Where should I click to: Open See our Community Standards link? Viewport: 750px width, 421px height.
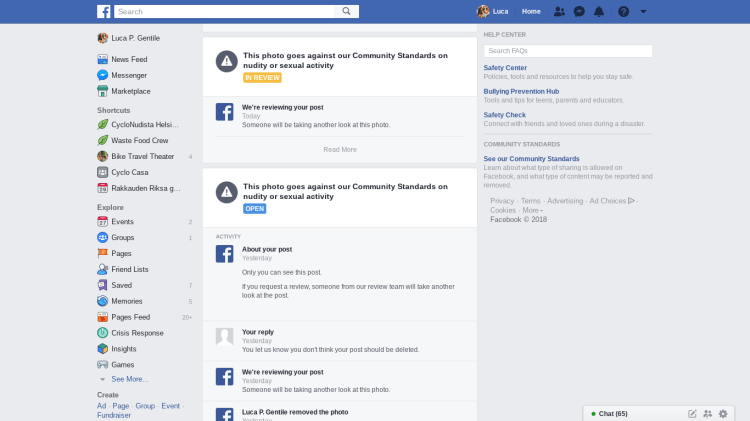tap(531, 158)
